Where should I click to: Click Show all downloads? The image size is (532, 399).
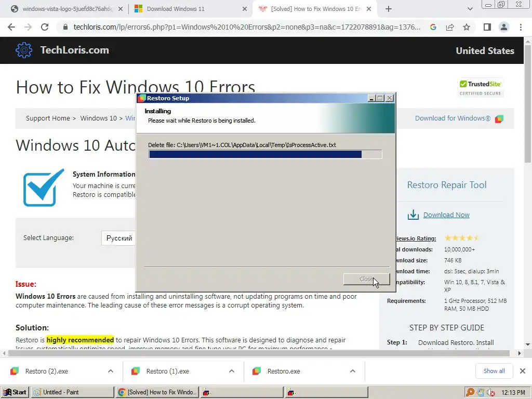click(494, 371)
